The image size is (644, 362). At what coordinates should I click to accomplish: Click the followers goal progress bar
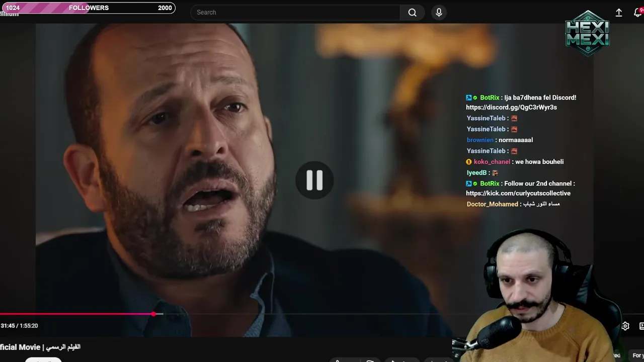tap(88, 8)
